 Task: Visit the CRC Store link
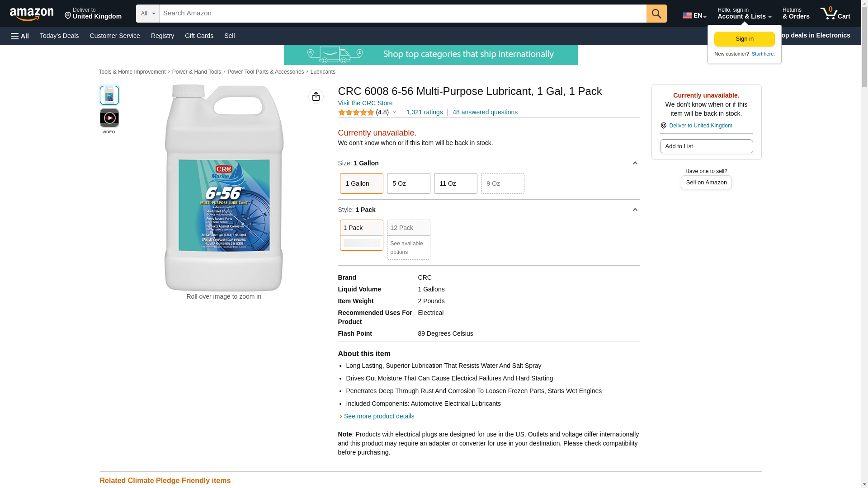(x=365, y=103)
